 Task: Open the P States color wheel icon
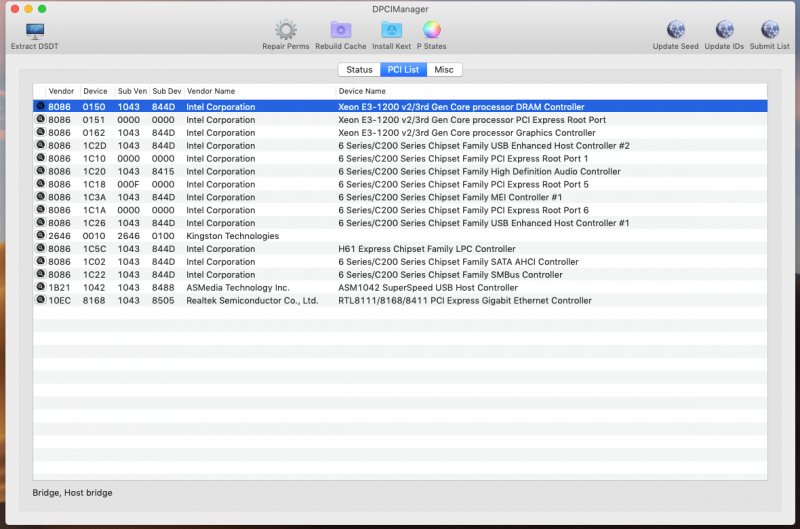coord(431,30)
